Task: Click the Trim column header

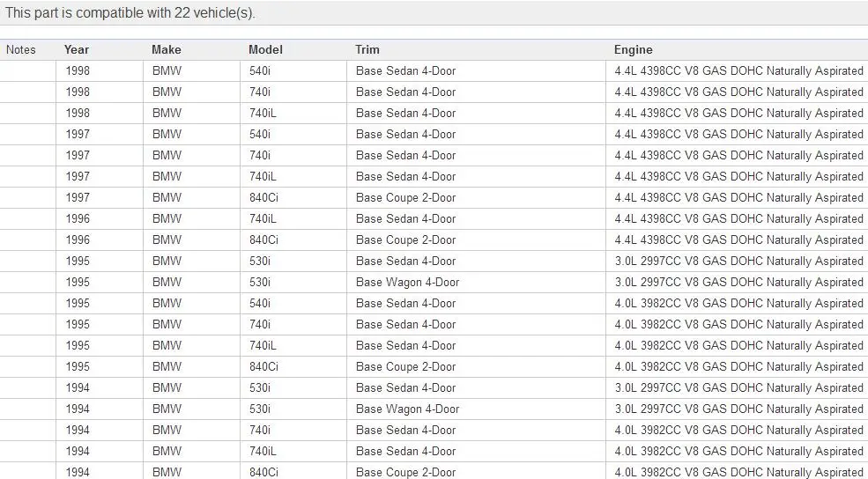Action: (x=367, y=50)
